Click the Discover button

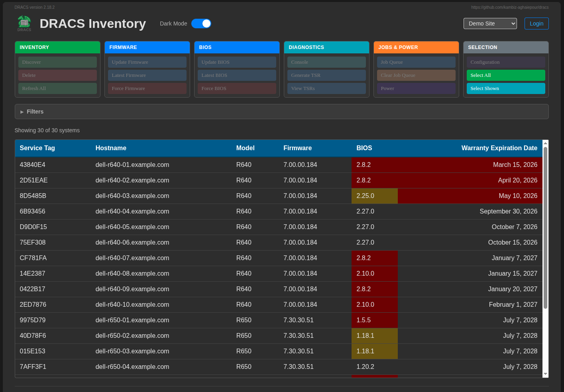click(x=57, y=62)
